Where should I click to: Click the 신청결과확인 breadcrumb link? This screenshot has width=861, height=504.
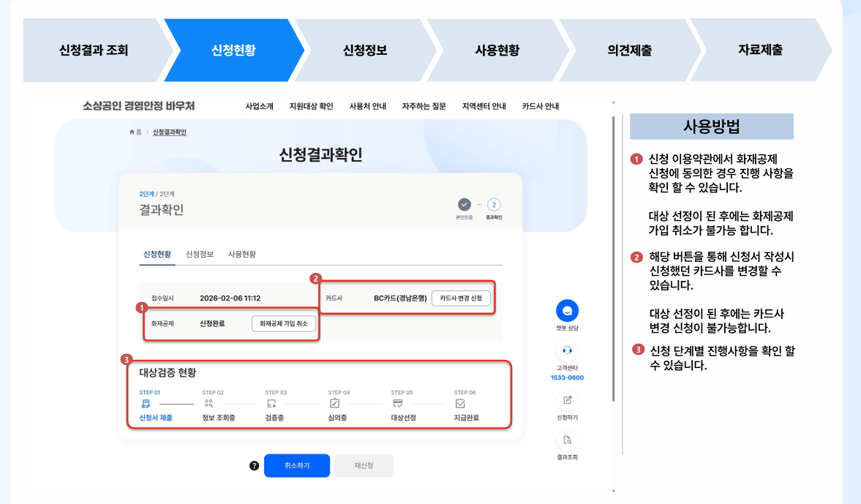(169, 132)
